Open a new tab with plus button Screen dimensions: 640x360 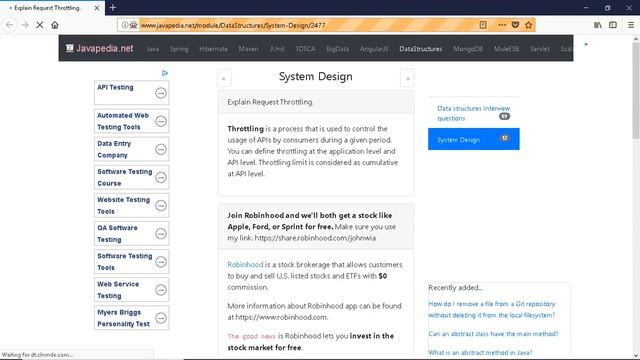(113, 7)
